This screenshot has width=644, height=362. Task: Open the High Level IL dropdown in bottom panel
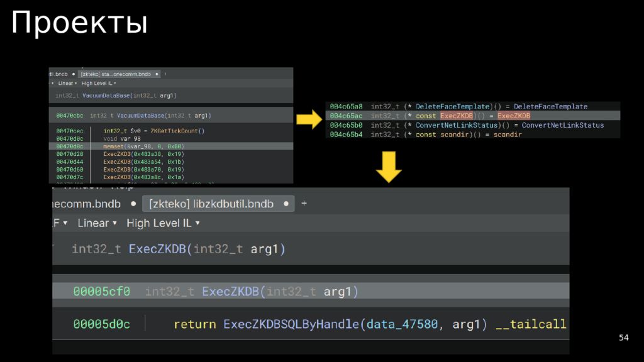(x=163, y=223)
